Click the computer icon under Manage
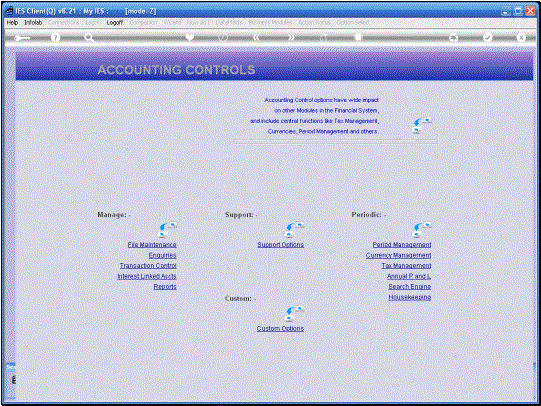541x406 pixels. (x=167, y=230)
